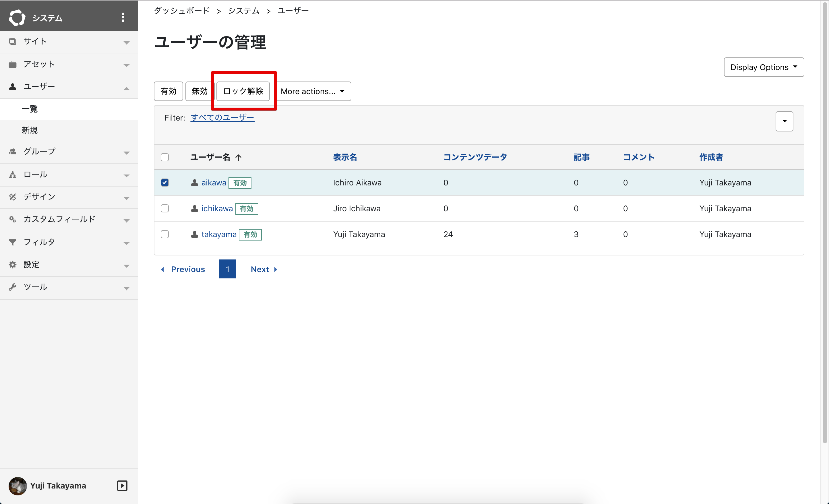829x504 pixels.
Task: Collapse the ユーザー menu chevron
Action: 127,88
